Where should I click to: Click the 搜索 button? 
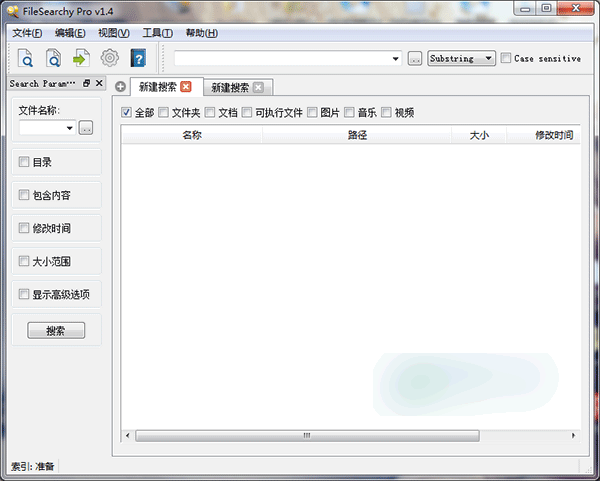[56, 330]
